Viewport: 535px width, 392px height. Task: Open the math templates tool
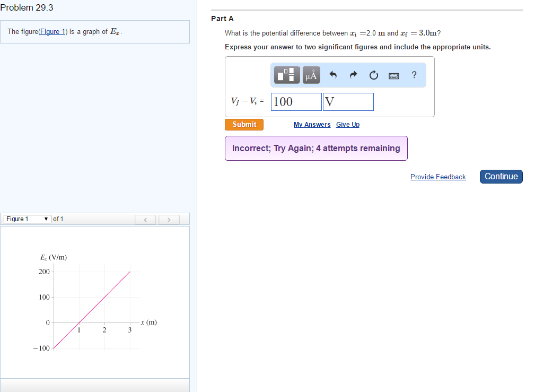pos(287,75)
